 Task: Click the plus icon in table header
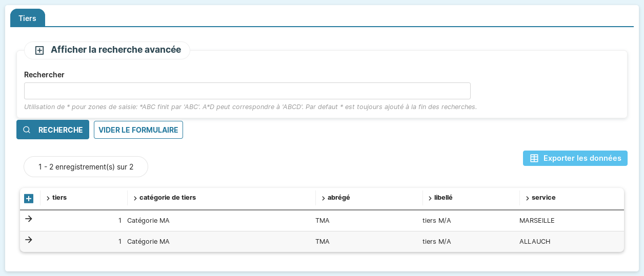point(29,198)
